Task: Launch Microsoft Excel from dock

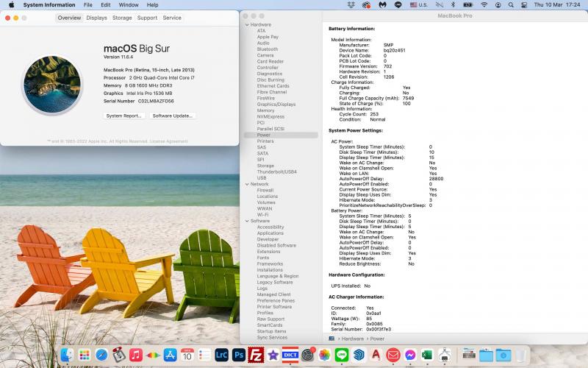Action: (427, 355)
